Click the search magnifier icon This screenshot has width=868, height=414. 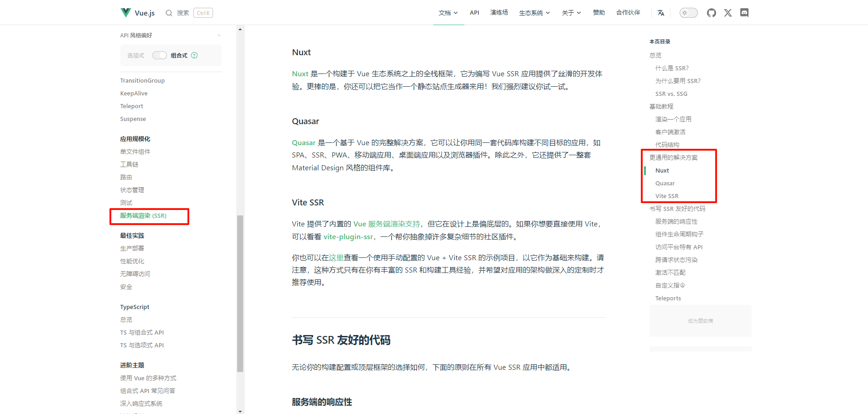(x=169, y=13)
